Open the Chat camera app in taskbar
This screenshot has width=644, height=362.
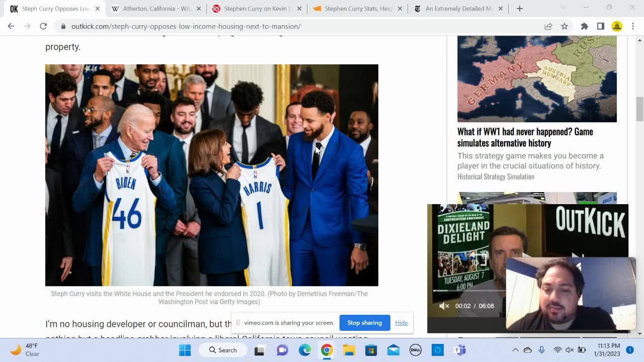282,350
